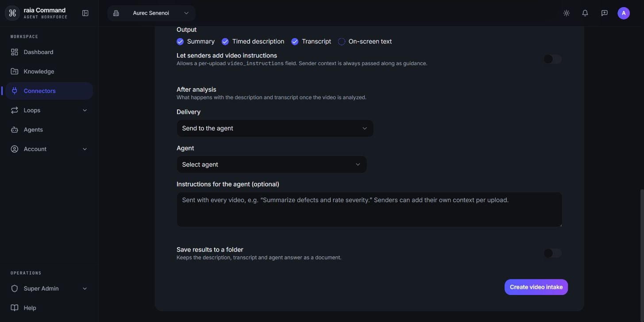Expand the Account submenu chevron
This screenshot has width=644, height=322.
click(85, 149)
